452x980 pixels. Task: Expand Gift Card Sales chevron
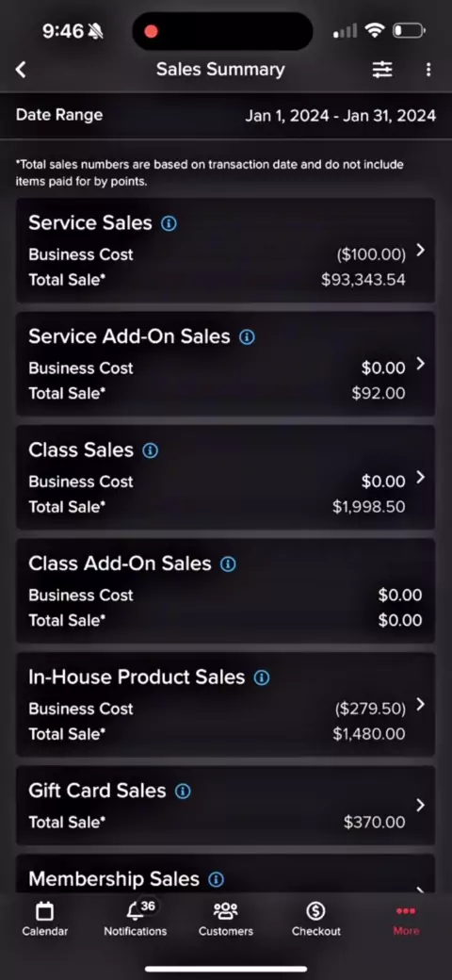pos(421,805)
